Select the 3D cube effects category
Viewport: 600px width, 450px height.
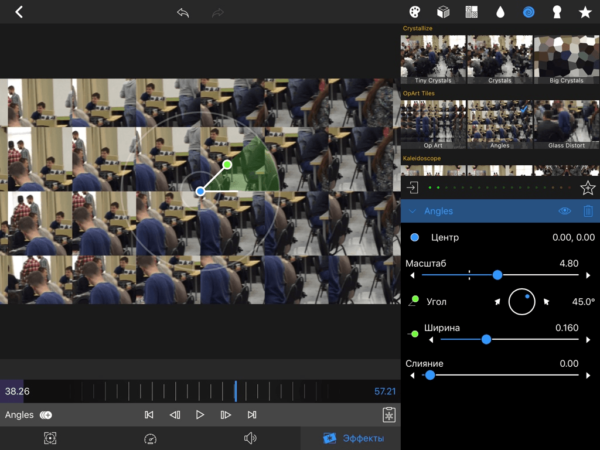[443, 12]
